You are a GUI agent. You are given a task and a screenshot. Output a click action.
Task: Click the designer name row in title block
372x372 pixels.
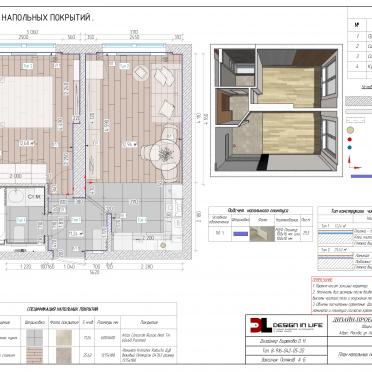click(287, 341)
